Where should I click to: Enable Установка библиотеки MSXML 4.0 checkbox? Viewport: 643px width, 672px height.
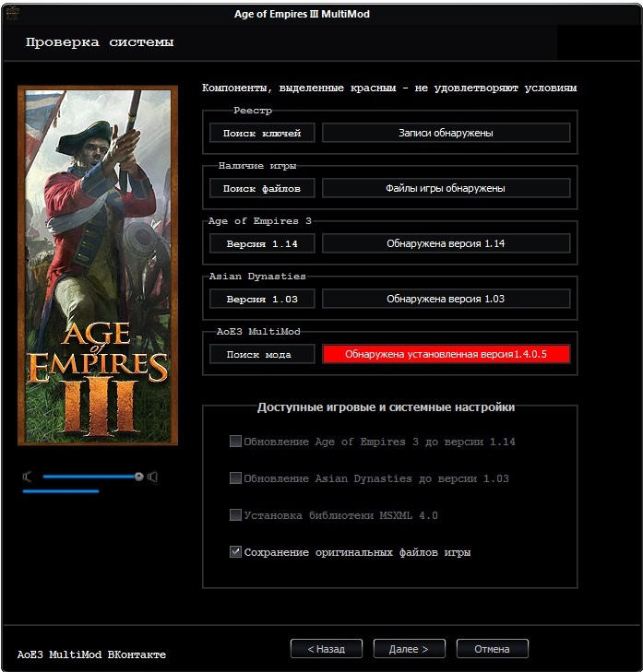(235, 515)
